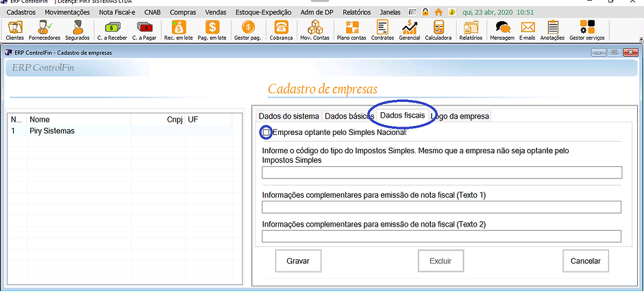The width and height of the screenshot is (644, 308).
Task: Open Gestor pag. icon
Action: coord(247,31)
